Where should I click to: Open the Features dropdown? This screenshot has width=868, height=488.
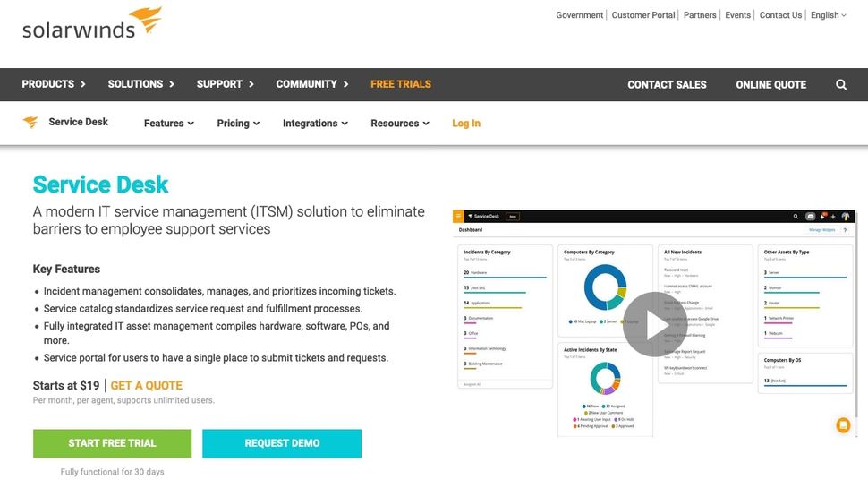(169, 123)
